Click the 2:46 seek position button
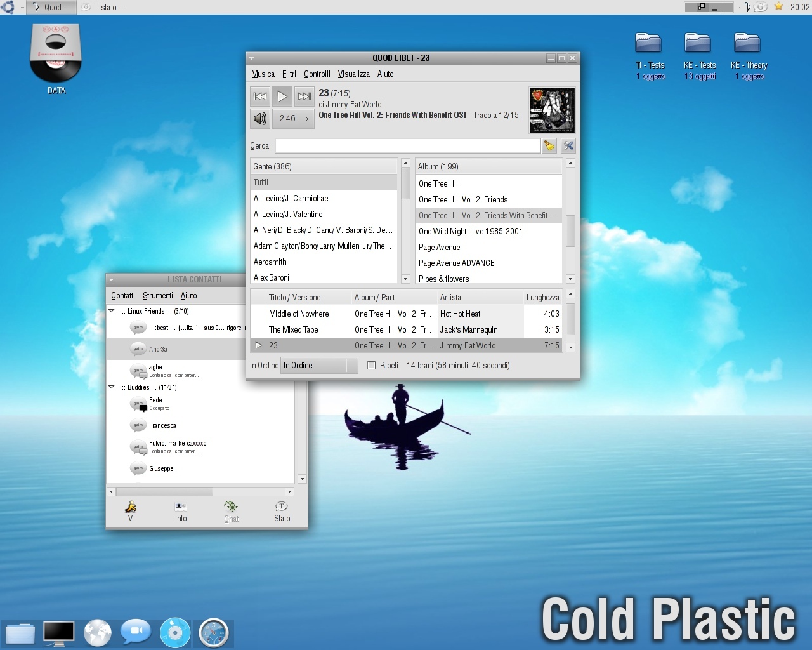Viewport: 812px width, 650px height. 294,118
